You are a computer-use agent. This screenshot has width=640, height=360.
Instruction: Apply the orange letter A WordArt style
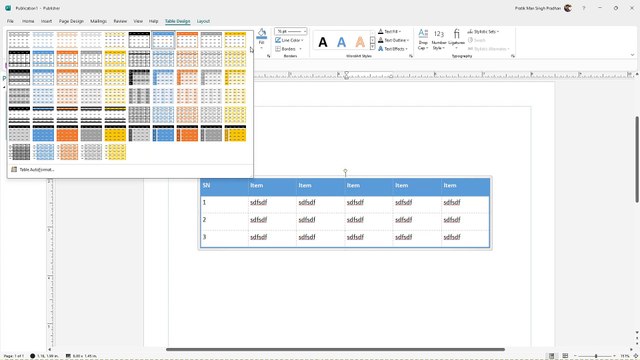360,42
